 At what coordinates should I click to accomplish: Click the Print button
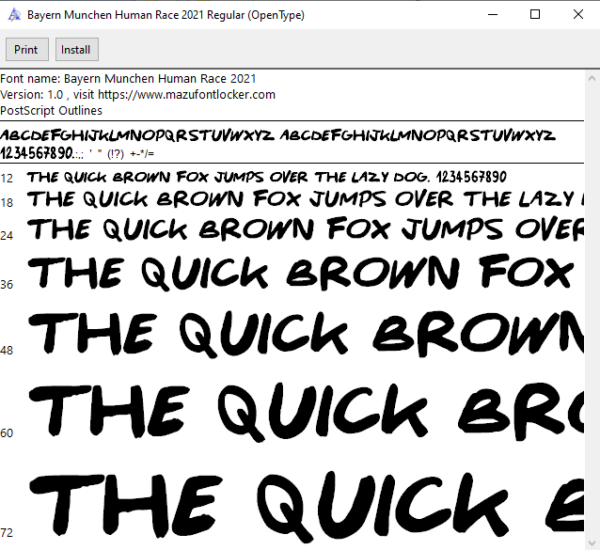pos(27,49)
